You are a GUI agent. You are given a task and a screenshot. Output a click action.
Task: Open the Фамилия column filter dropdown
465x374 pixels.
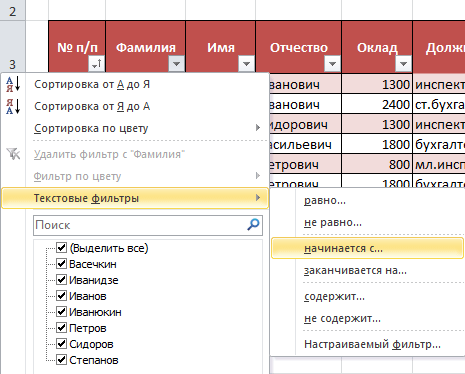pos(177,63)
